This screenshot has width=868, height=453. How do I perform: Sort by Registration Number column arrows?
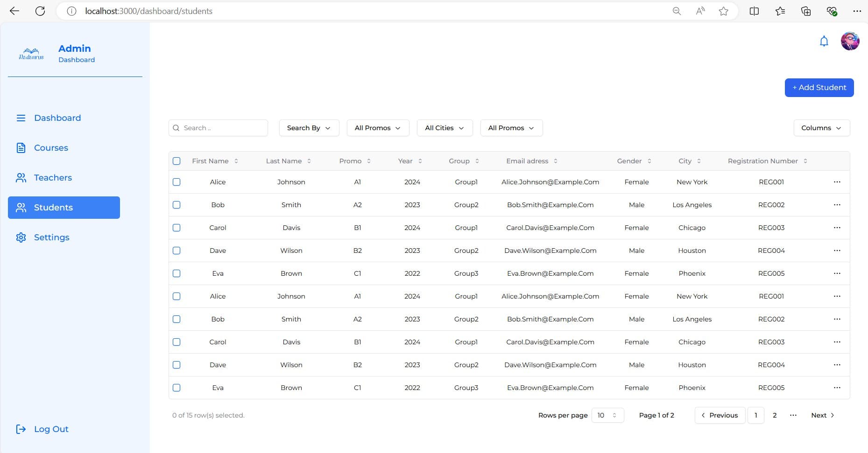[805, 161]
